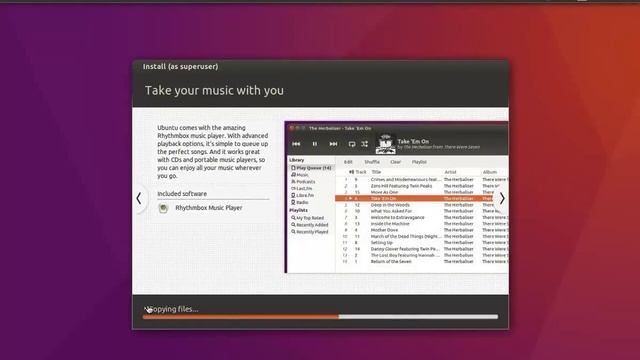Click repeat icon in Rhythmbox screenshot
Screen dimensions: 640x360
pos(352,144)
